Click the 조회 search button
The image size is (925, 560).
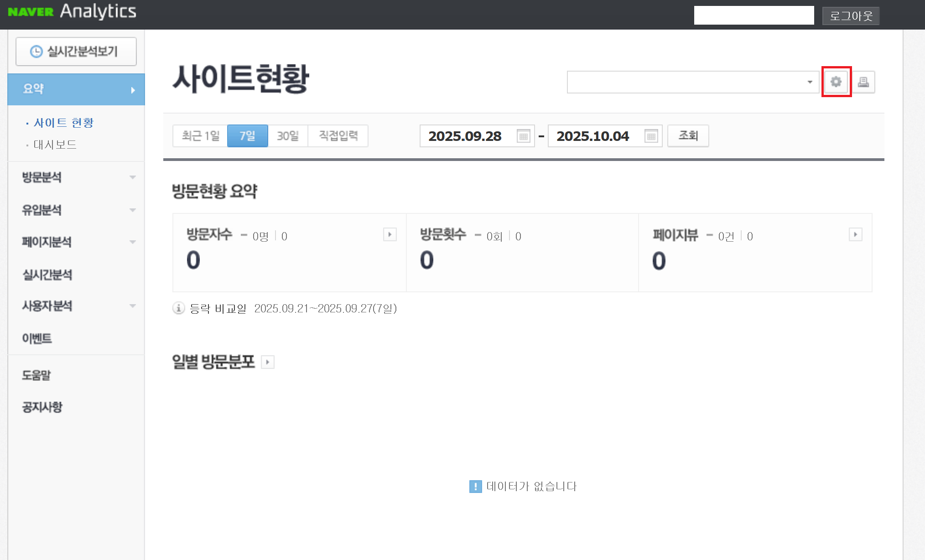(688, 135)
